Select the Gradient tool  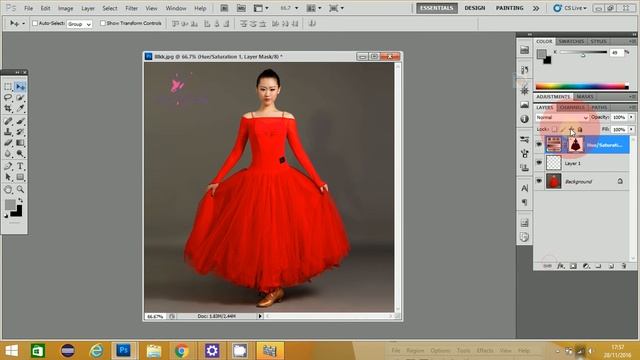pos(20,142)
